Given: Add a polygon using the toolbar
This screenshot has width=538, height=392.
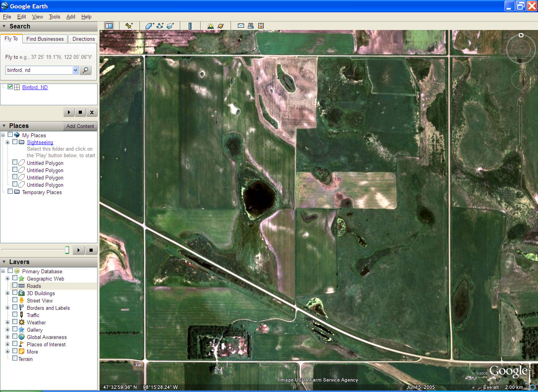Looking at the screenshot, I should tap(149, 26).
